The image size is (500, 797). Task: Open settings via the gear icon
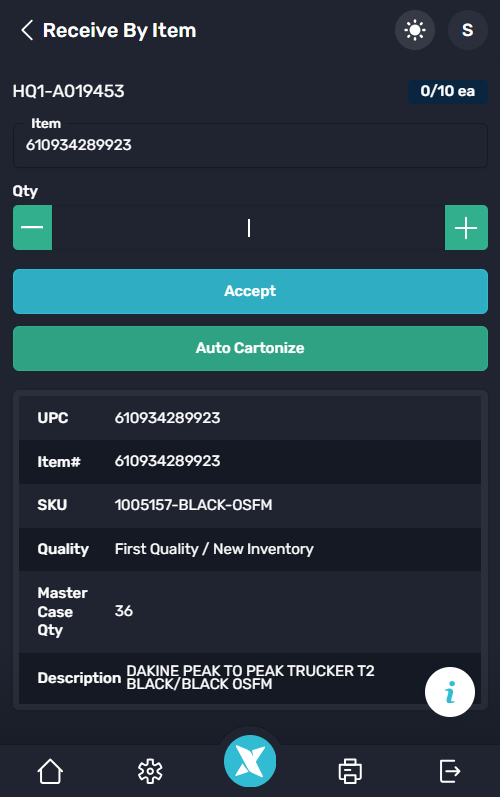(x=150, y=771)
